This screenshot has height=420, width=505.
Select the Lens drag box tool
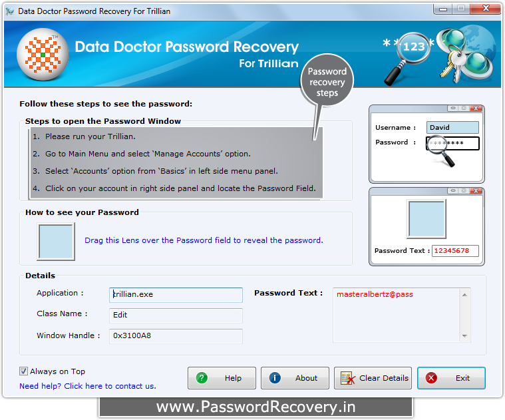point(56,242)
